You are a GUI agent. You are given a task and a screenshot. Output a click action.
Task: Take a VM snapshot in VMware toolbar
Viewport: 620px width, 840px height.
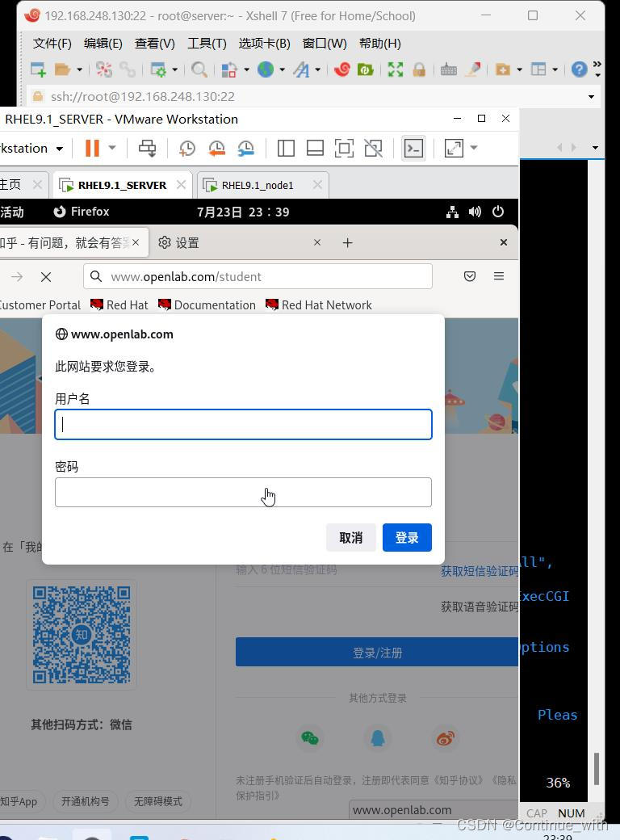tap(186, 149)
